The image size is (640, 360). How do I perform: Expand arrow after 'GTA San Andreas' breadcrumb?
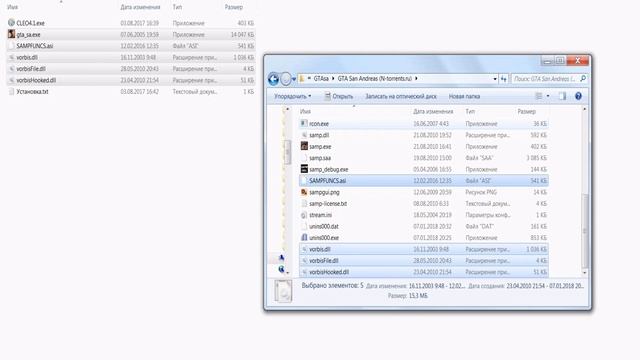coord(416,78)
